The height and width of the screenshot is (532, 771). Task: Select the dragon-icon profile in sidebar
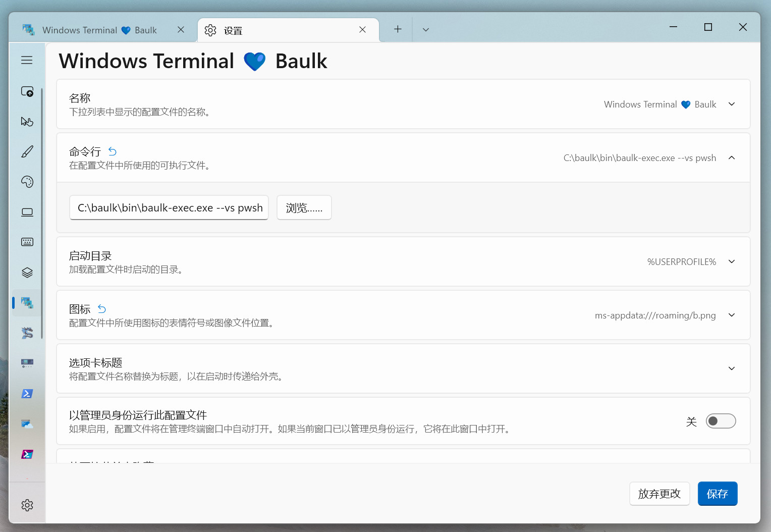(27, 333)
